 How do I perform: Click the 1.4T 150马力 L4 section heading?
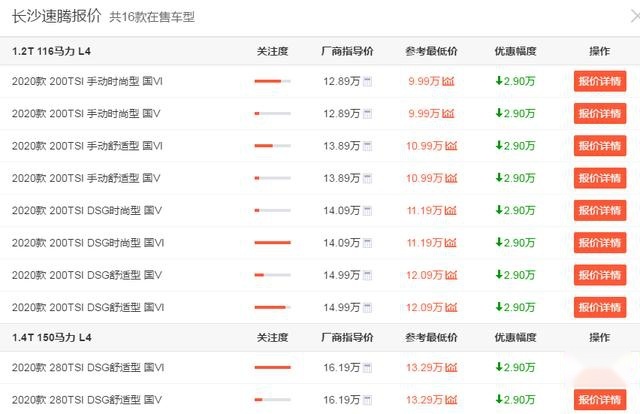(51, 338)
